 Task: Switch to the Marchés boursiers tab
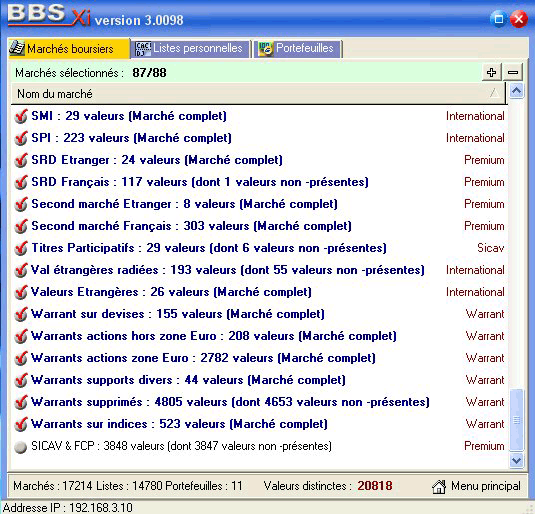(69, 49)
